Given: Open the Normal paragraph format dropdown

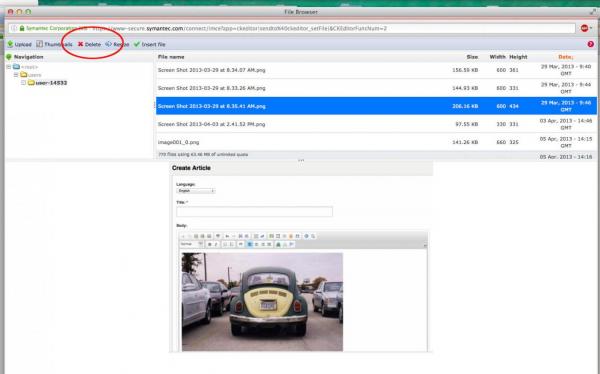Looking at the screenshot, I should pos(191,244).
